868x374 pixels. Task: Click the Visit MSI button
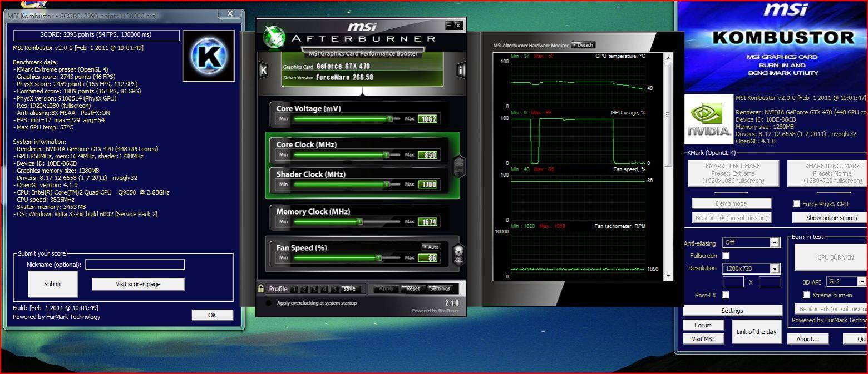coord(703,339)
